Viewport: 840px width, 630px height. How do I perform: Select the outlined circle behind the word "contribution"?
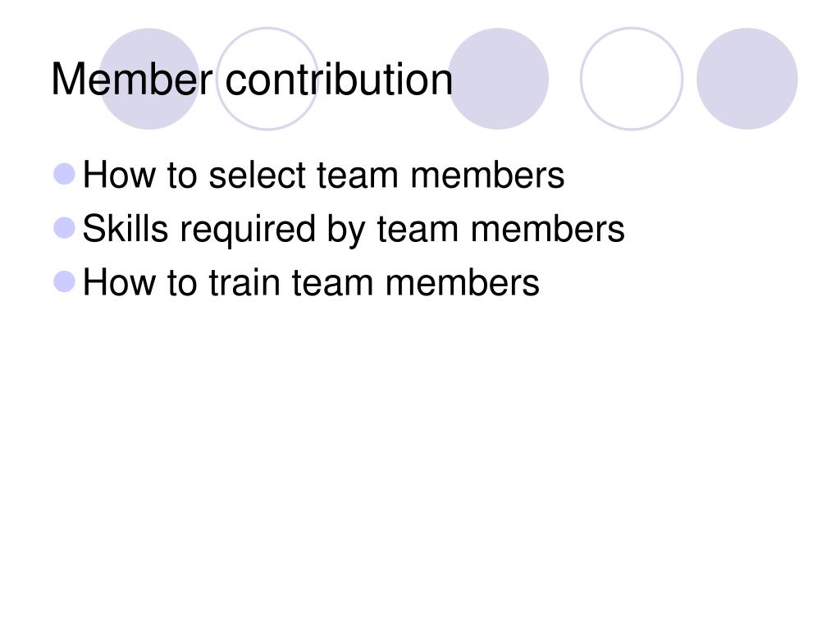tap(267, 79)
